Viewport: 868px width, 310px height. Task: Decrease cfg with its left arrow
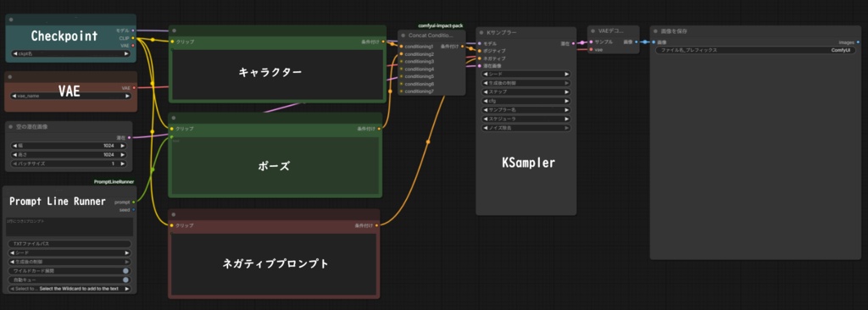pyautogui.click(x=486, y=101)
